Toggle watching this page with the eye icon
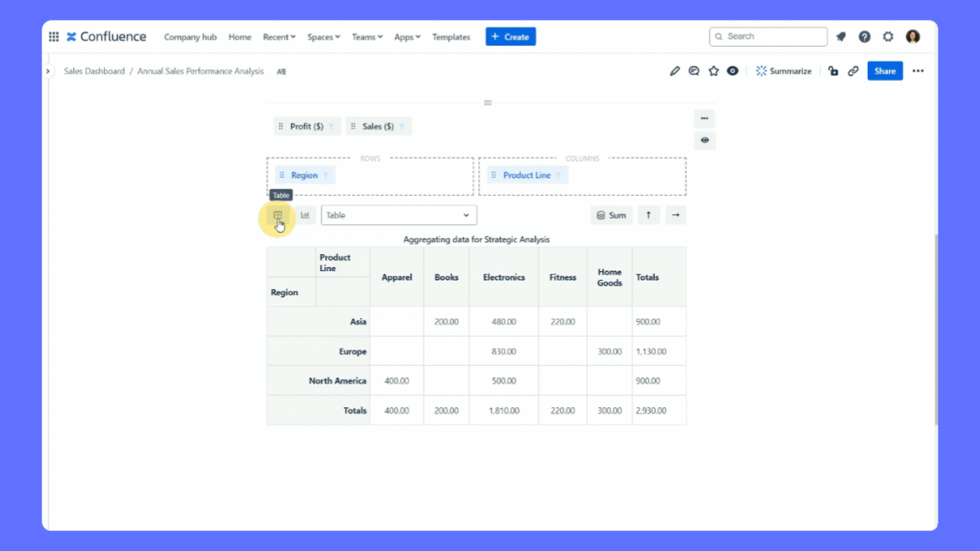The height and width of the screenshot is (551, 980). (x=732, y=71)
